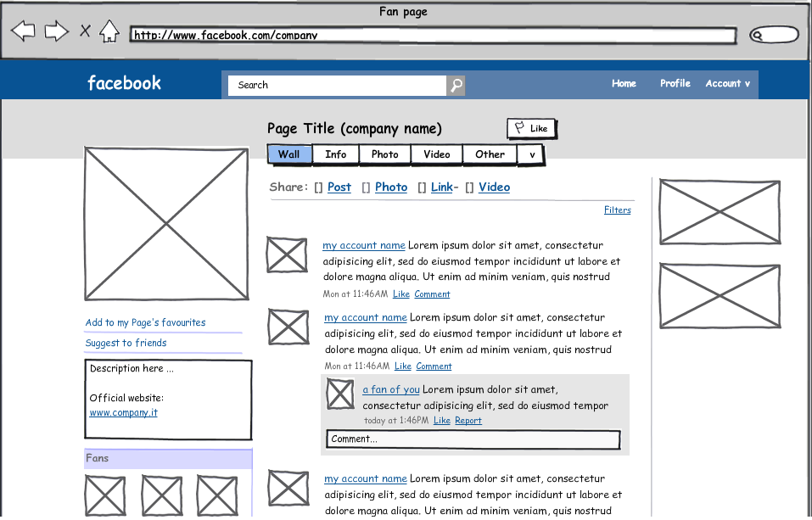Click my account name in last post

[x=366, y=478]
